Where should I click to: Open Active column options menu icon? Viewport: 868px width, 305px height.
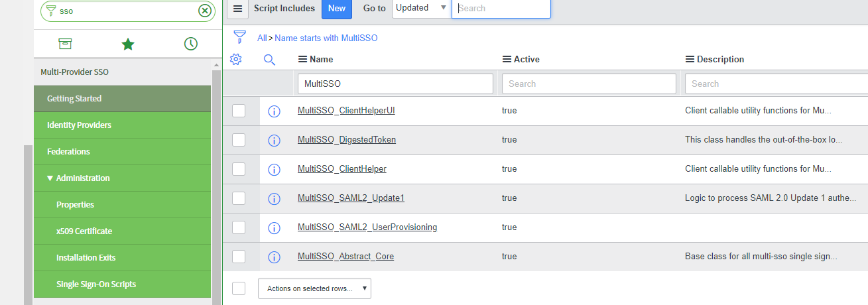(x=507, y=59)
